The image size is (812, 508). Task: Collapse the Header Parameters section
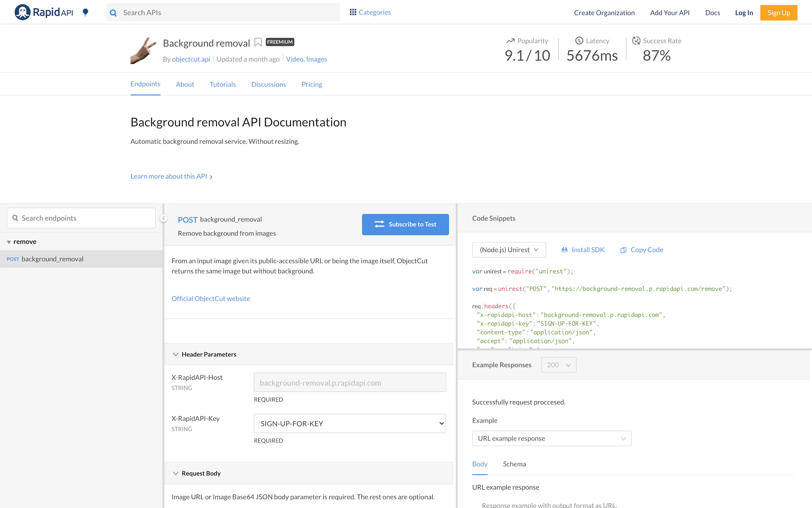(176, 354)
